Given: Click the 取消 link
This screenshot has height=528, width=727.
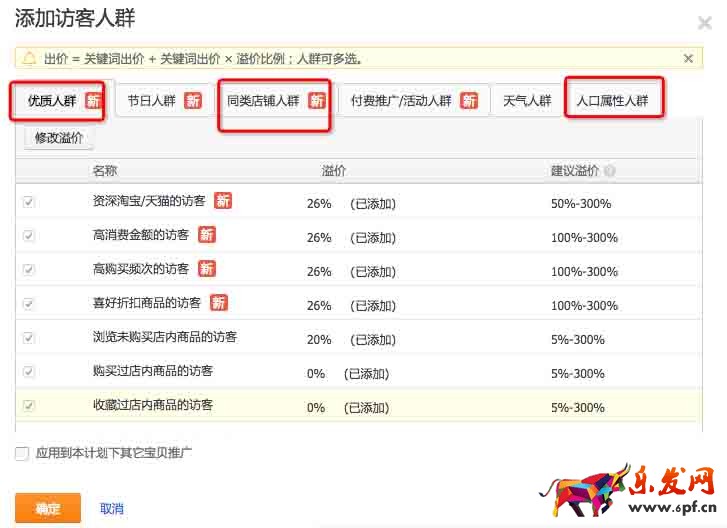Looking at the screenshot, I should [x=112, y=508].
